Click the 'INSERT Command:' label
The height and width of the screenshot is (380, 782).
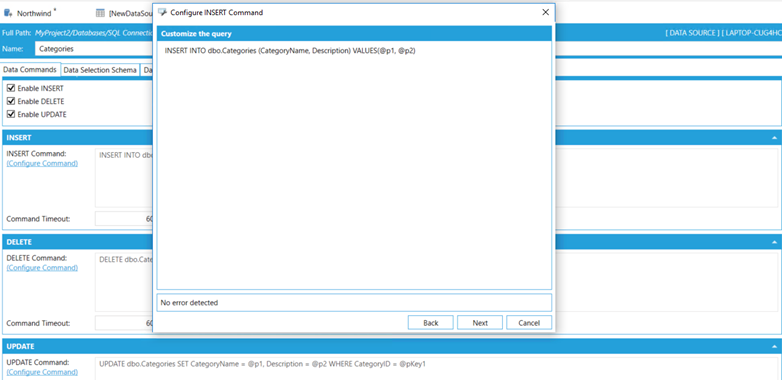[36, 154]
